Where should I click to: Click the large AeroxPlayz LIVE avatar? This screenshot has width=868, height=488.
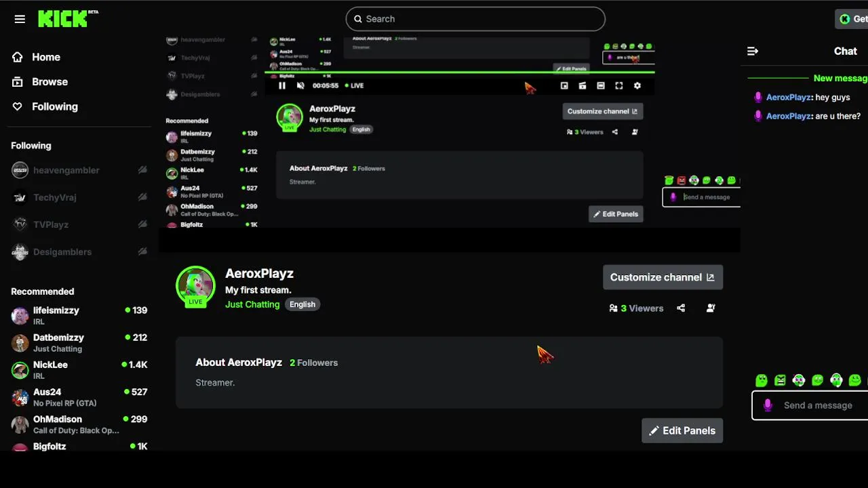pos(195,286)
